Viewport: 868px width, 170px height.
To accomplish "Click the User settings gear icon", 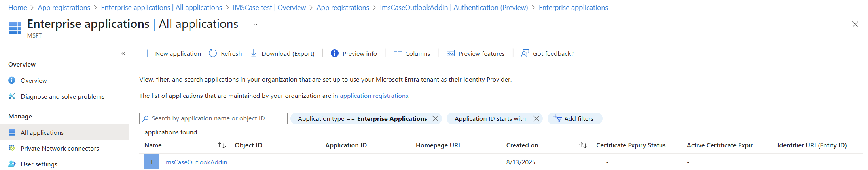I will tap(12, 164).
